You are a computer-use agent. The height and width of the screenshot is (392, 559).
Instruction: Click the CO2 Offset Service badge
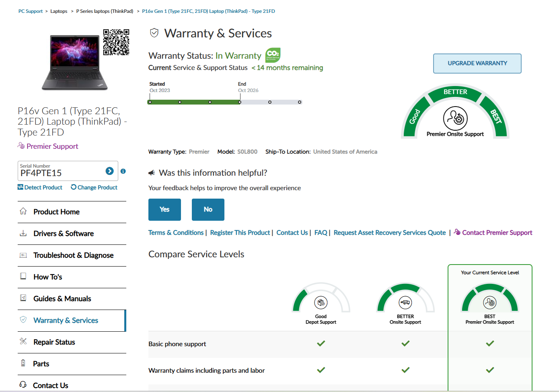click(x=273, y=55)
